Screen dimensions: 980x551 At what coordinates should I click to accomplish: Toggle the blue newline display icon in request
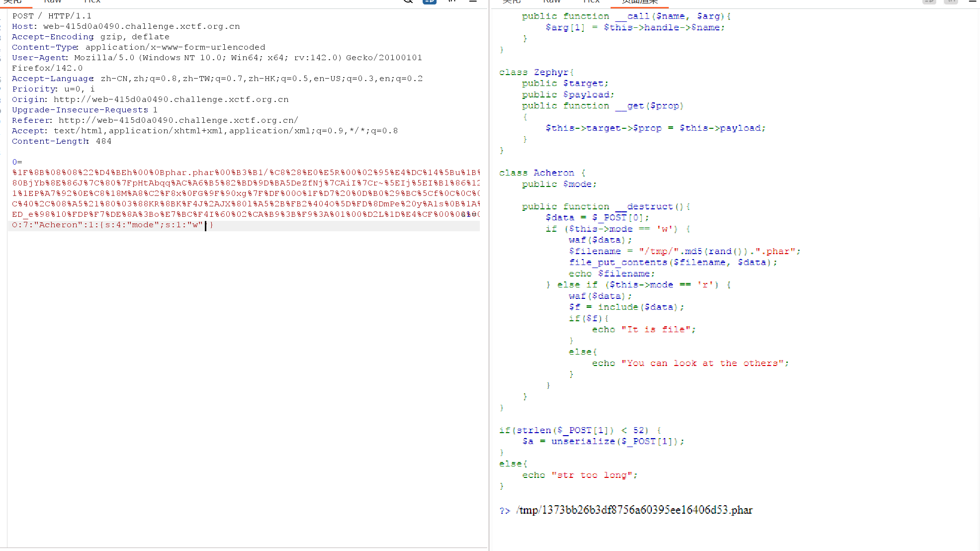430,1
